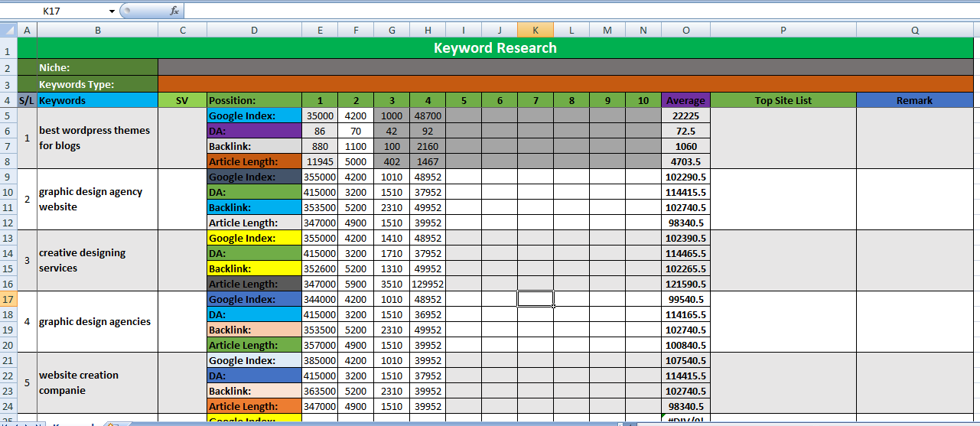Select the green SV header cell

[182, 100]
